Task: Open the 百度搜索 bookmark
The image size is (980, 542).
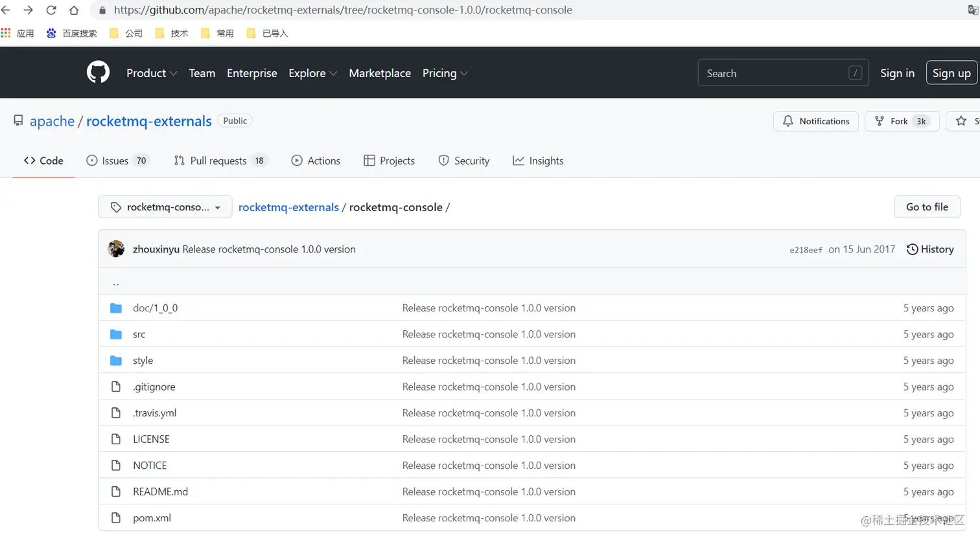Action: (x=71, y=33)
